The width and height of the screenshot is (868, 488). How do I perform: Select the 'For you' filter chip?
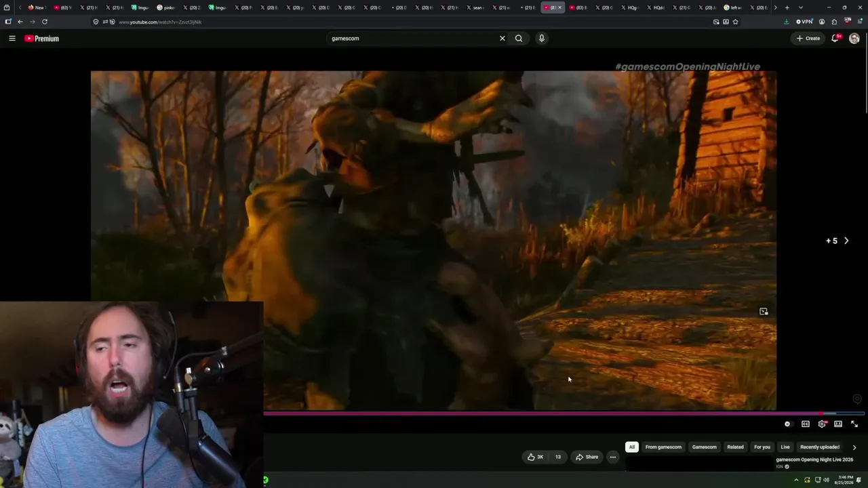click(x=762, y=447)
